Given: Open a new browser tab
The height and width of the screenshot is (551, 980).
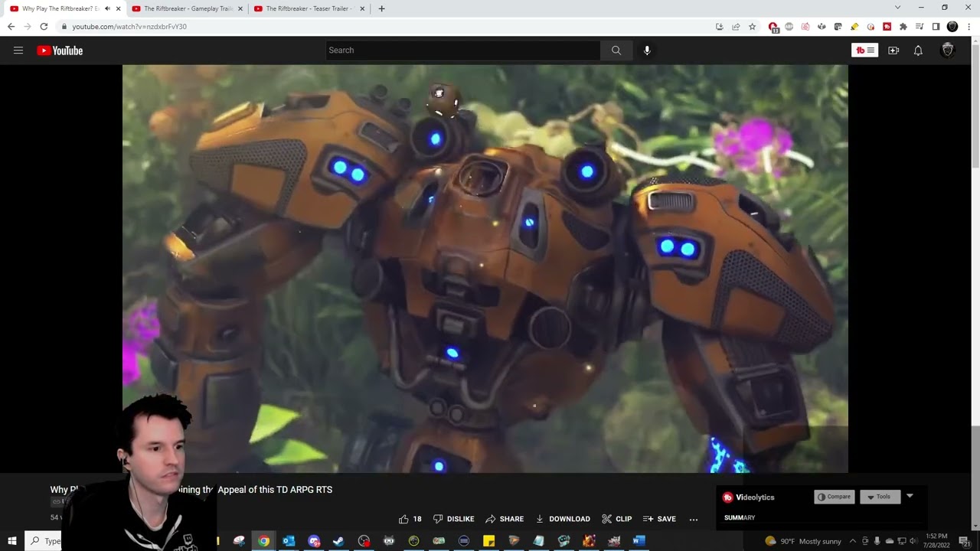Looking at the screenshot, I should (381, 8).
